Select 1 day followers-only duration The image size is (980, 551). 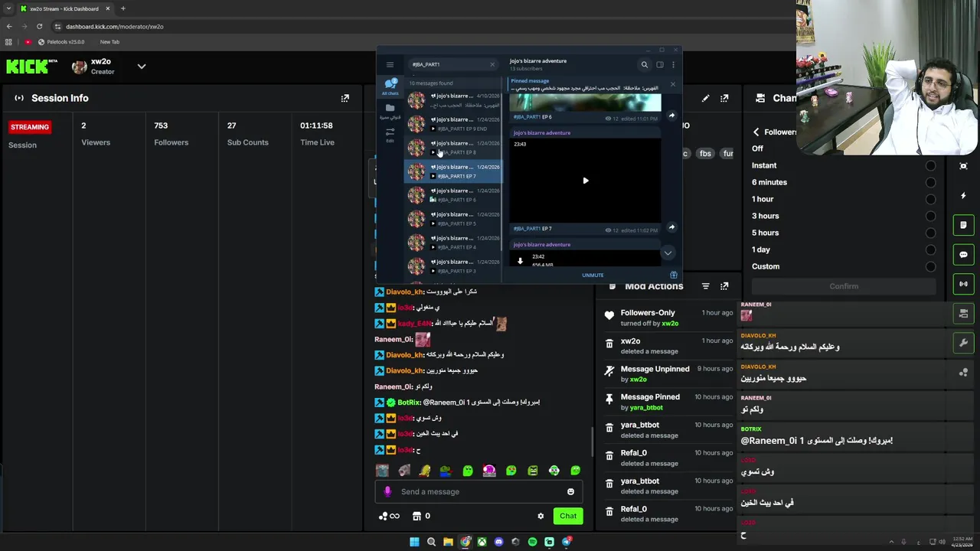click(930, 249)
